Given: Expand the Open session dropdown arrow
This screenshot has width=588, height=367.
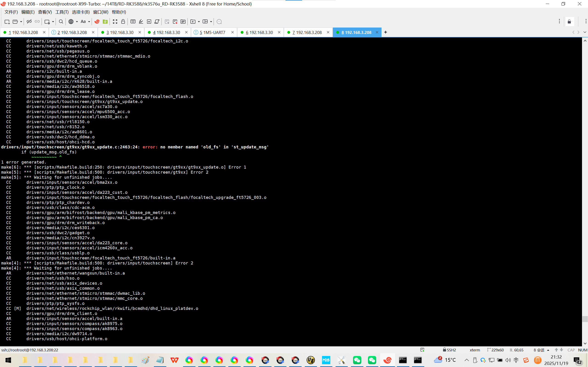Looking at the screenshot, I should (21, 22).
